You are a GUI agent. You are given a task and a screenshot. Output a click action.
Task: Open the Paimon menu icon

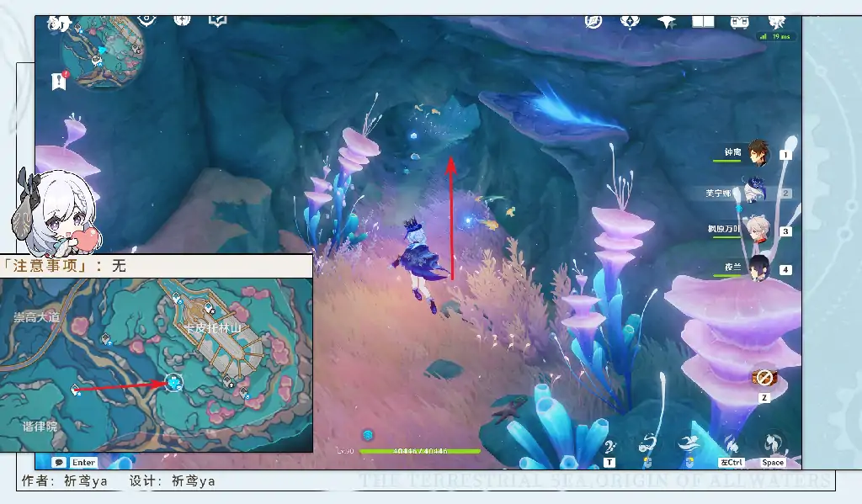59,23
